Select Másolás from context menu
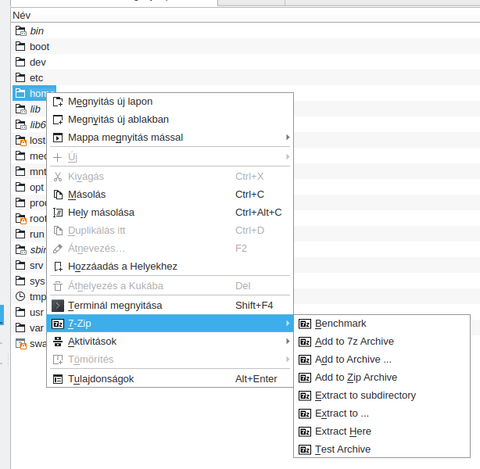 pyautogui.click(x=170, y=195)
